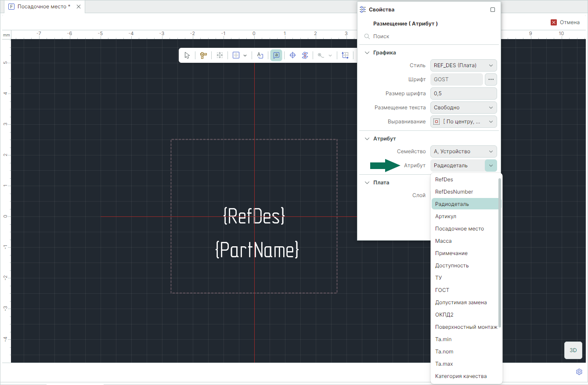Open the Стиль dropdown
Screen dimensions: 588x385
tap(463, 65)
